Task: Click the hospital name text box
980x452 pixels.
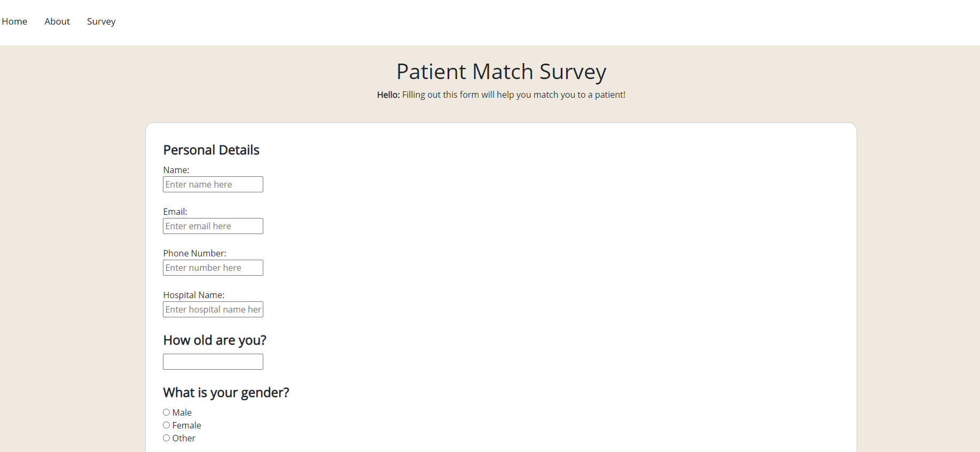Action: pos(213,309)
